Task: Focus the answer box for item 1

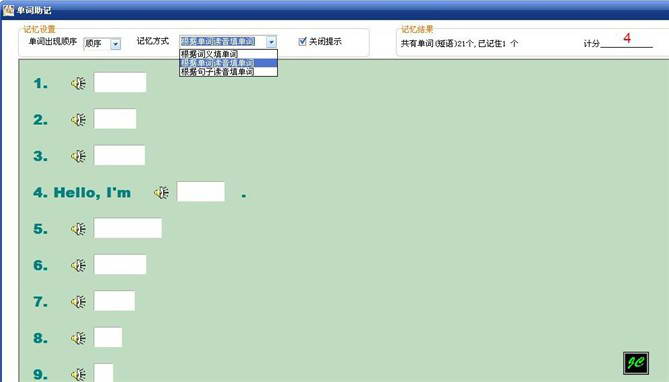Action: click(x=120, y=82)
